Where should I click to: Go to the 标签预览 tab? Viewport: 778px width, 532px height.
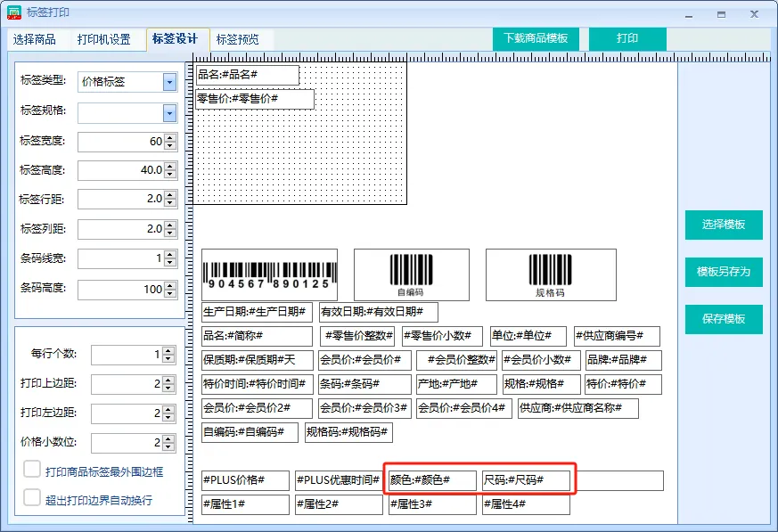coord(238,39)
